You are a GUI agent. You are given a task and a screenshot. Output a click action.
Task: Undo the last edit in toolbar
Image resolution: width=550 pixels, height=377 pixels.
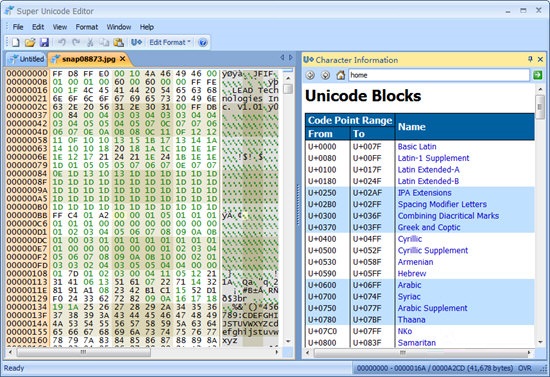[62, 42]
